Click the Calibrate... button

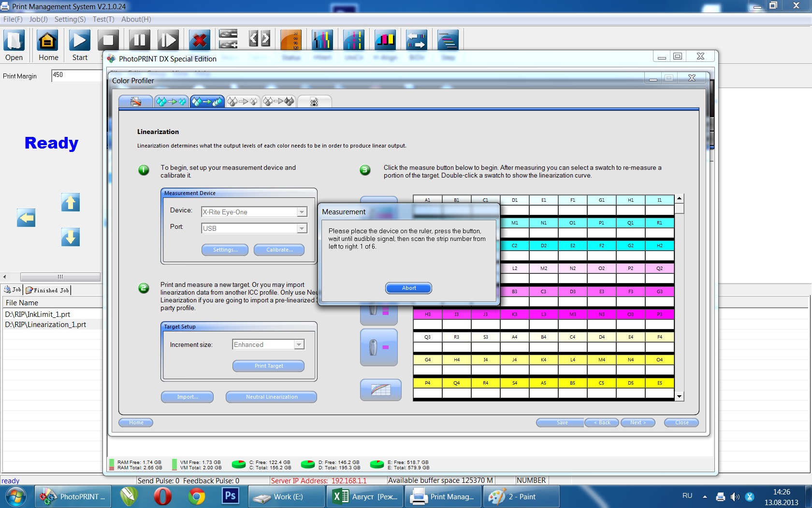tap(279, 250)
